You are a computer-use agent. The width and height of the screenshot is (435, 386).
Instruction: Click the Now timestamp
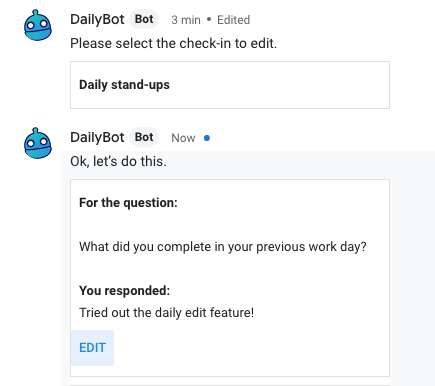[x=183, y=138]
